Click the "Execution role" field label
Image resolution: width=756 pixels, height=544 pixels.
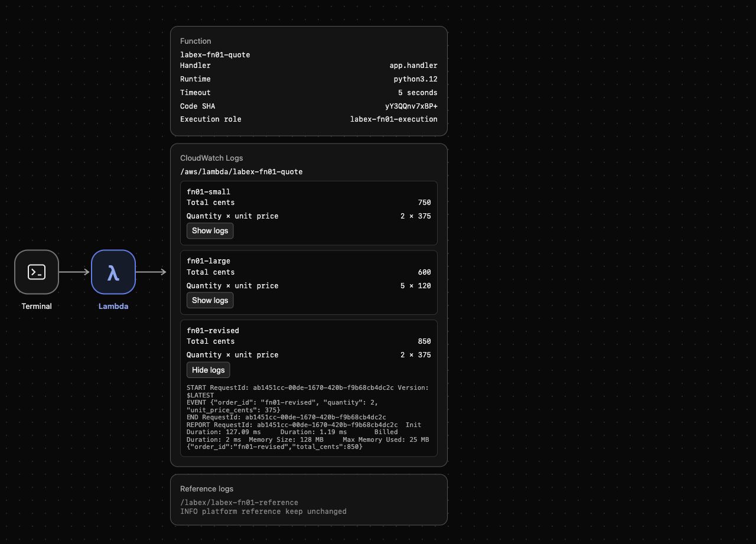click(211, 119)
